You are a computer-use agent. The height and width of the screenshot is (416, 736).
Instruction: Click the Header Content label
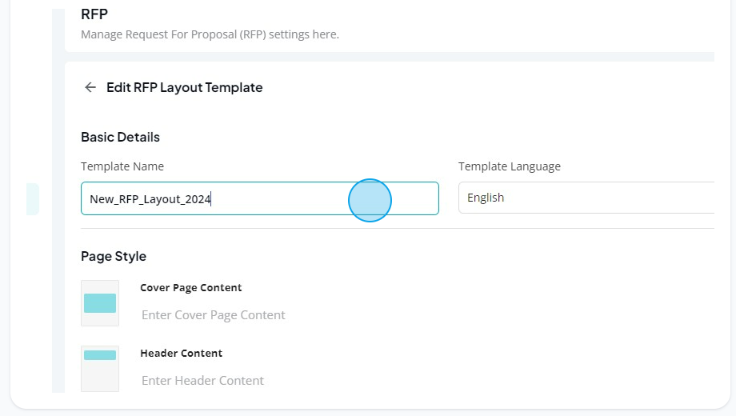[181, 353]
